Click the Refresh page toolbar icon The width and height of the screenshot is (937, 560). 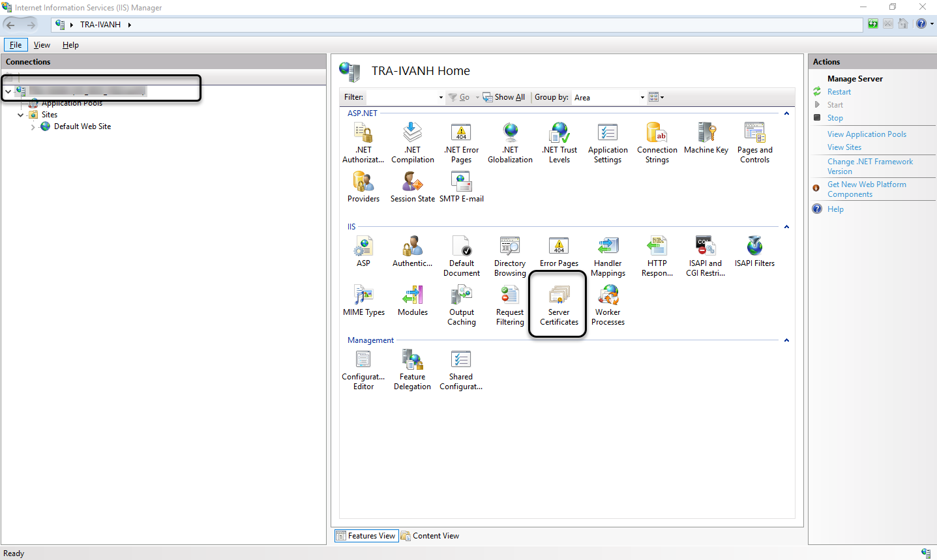click(x=872, y=24)
